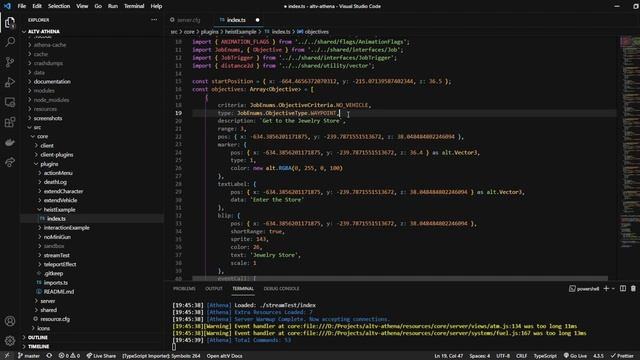
Task: Click the synchronize changes icon
Action: (x=49, y=356)
